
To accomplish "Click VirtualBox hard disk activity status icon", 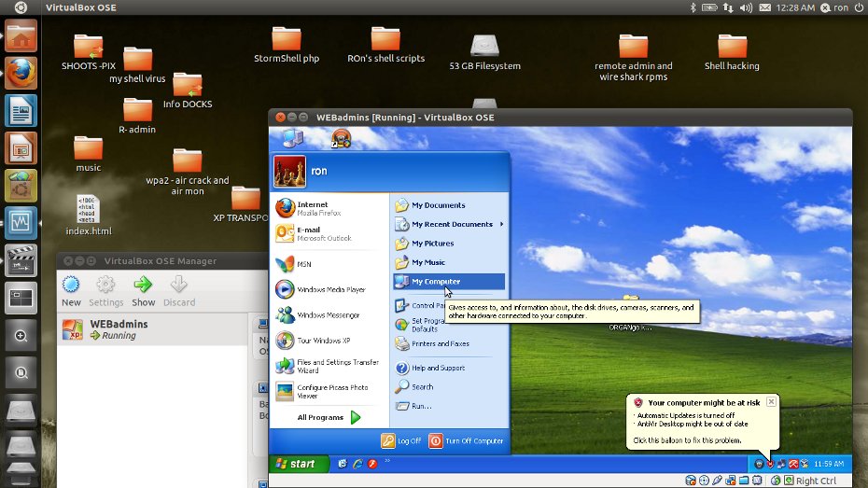I will (x=691, y=481).
